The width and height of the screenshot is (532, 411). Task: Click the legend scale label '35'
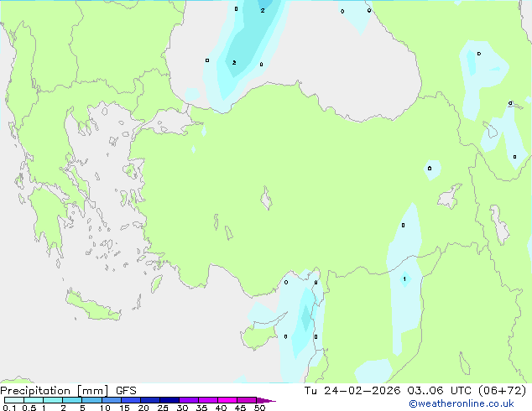point(201,408)
